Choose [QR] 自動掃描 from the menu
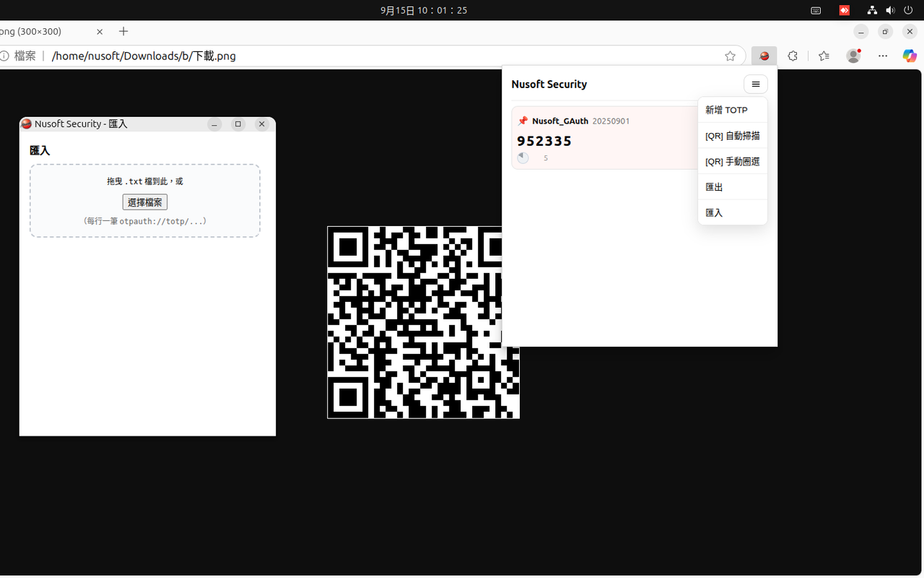Screen dimensions: 924x578 pyautogui.click(x=732, y=136)
